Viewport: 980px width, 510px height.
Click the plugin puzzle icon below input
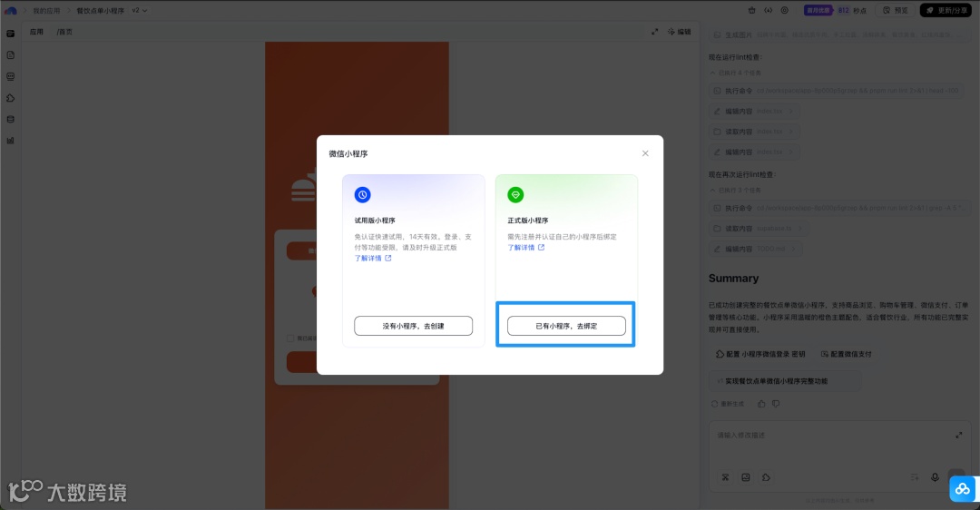pos(766,477)
